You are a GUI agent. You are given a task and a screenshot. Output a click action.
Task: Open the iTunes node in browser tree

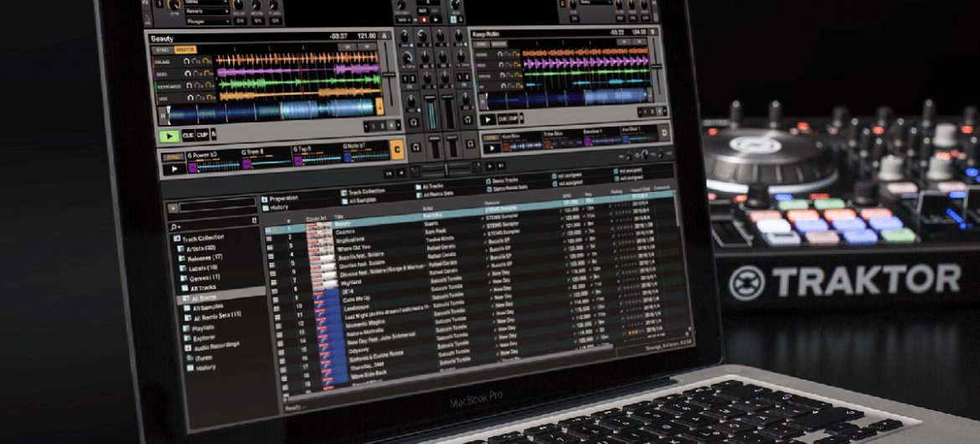(204, 358)
